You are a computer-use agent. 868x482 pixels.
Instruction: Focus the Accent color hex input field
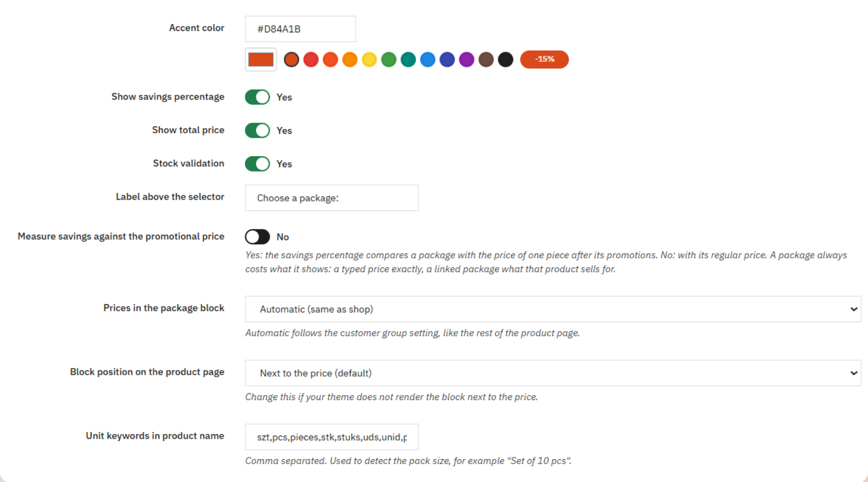coord(300,29)
